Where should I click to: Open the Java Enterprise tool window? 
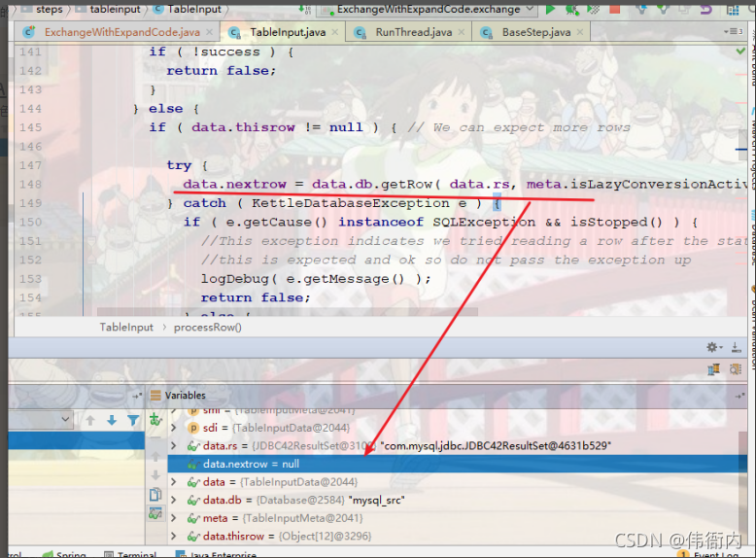pyautogui.click(x=216, y=554)
